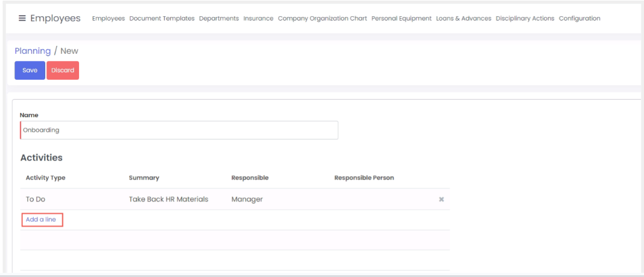The image size is (644, 277).
Task: Open Company Organization Chart from top menu
Action: coord(322,19)
